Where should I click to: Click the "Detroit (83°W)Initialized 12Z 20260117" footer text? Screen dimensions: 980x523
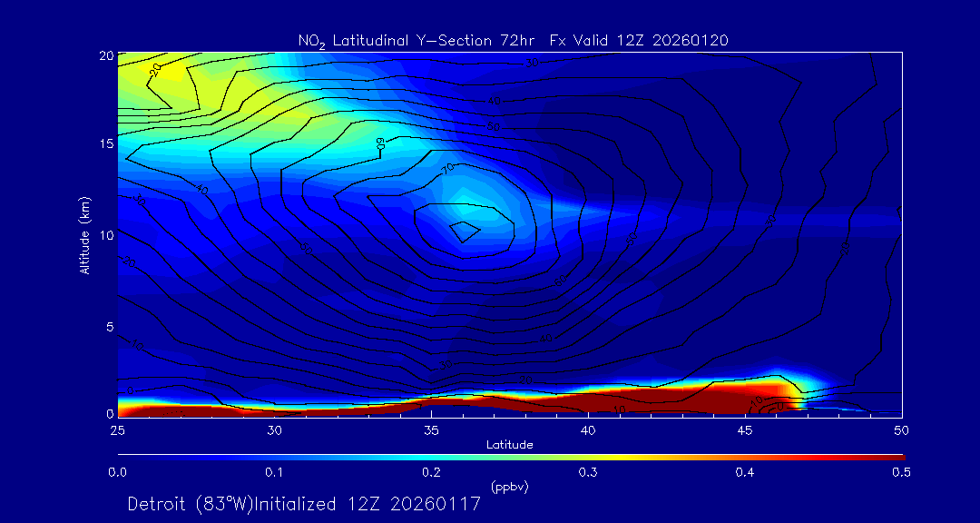[x=304, y=504]
